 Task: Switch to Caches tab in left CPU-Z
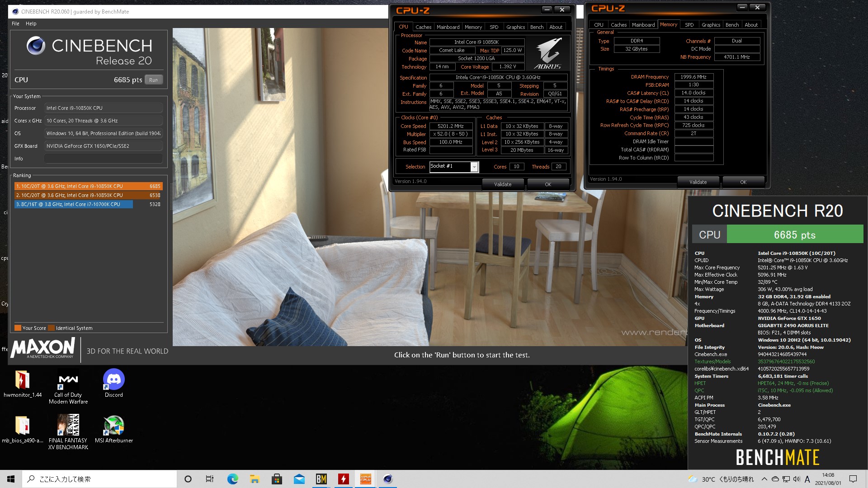pyautogui.click(x=423, y=27)
